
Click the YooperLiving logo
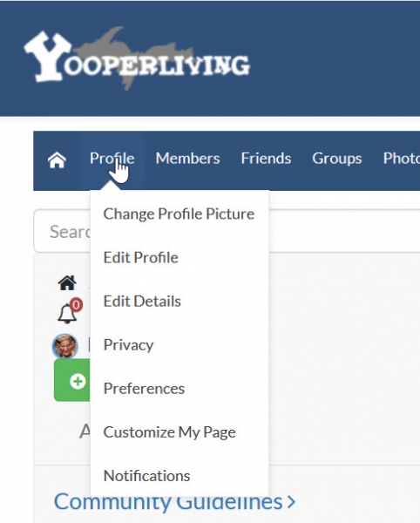click(x=137, y=58)
